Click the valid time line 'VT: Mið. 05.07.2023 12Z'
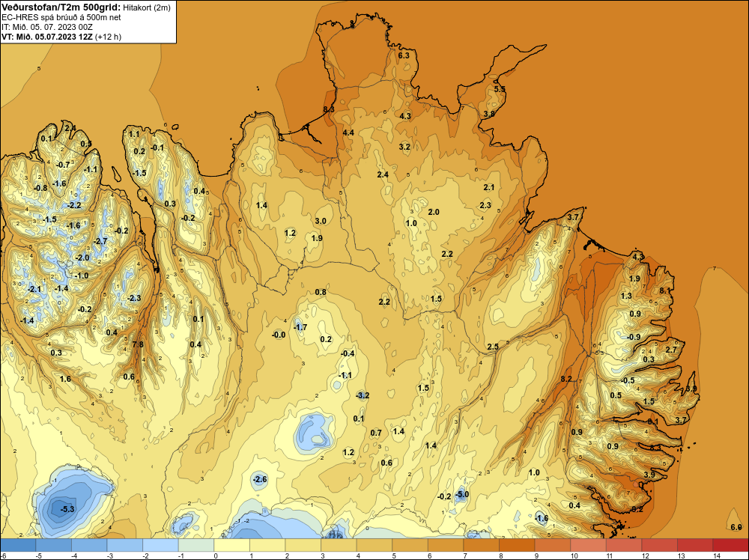 pyautogui.click(x=47, y=37)
